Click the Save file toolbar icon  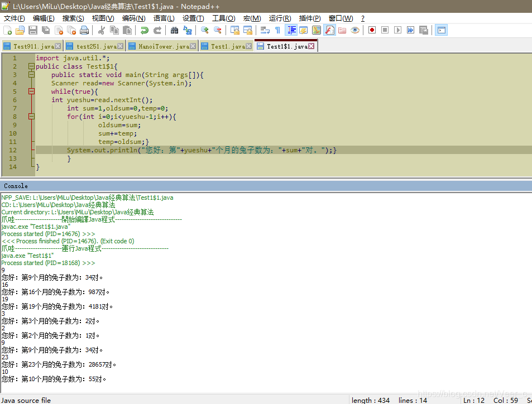pos(33,31)
